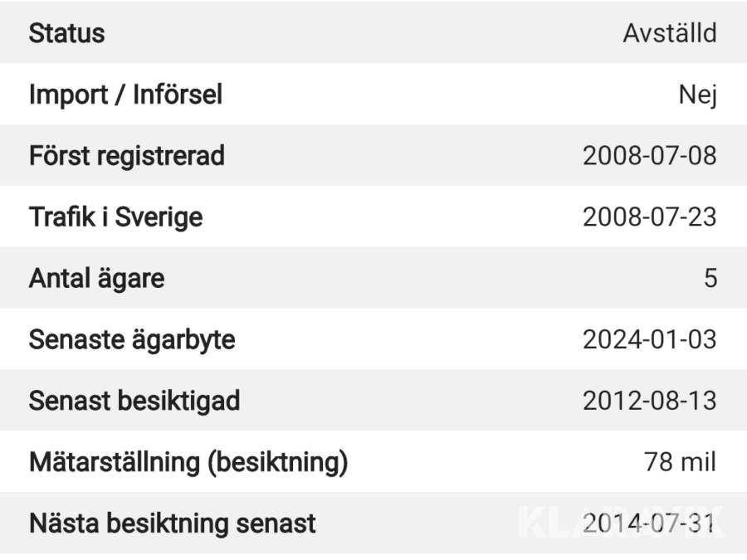Click the Trafik i Sverige label
The height and width of the screenshot is (560, 747).
[x=116, y=217]
